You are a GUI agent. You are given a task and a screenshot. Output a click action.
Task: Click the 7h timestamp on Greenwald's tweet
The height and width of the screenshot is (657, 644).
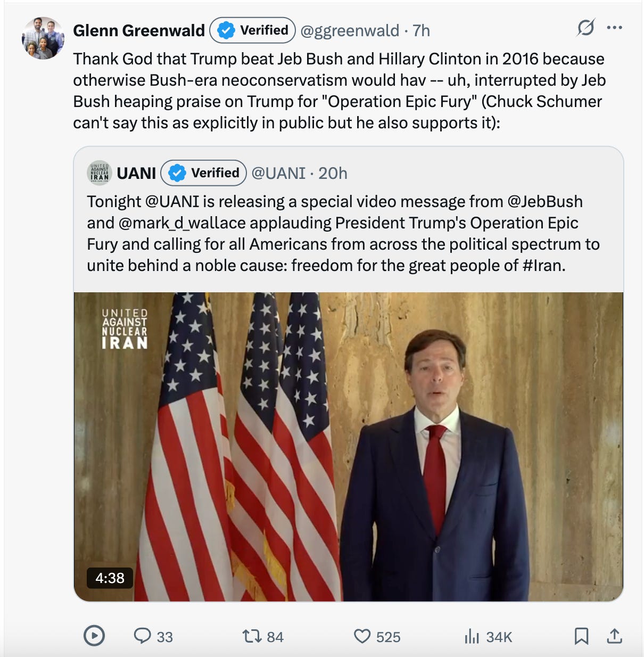[x=420, y=30]
